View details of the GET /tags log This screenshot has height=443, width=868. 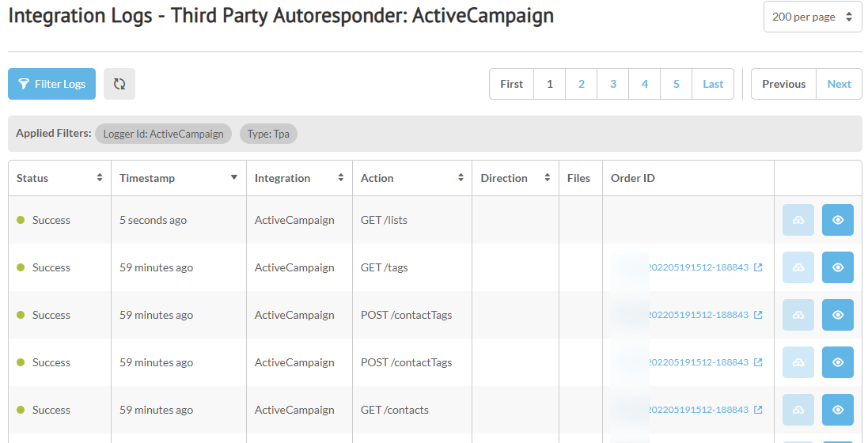coord(838,267)
